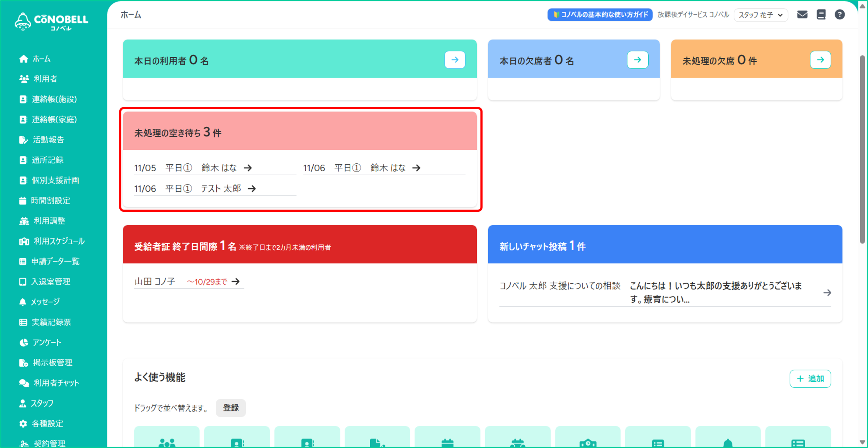
Task: Open 各種設定 settings menu item
Action: pos(47,424)
